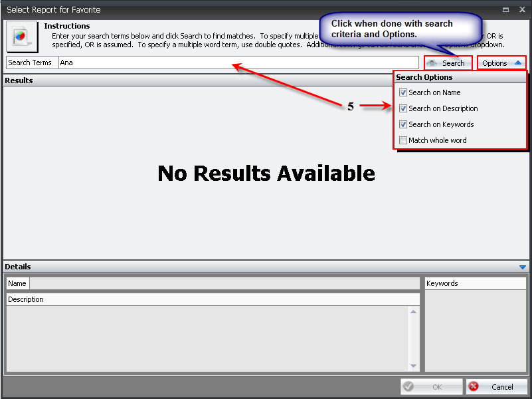Close the Select Report for Favorite window
The image size is (532, 399).
[x=523, y=10]
